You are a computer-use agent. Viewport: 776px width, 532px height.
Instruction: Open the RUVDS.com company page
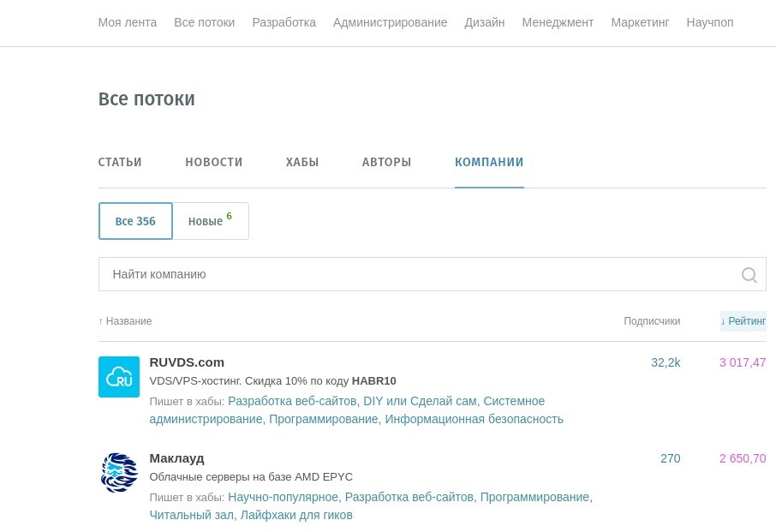(187, 362)
